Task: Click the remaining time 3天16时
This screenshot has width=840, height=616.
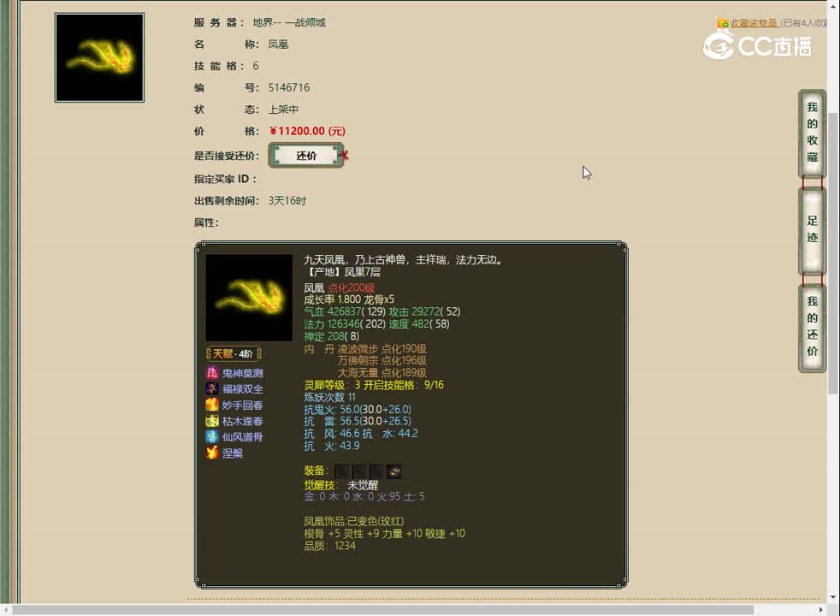Action: 287,201
